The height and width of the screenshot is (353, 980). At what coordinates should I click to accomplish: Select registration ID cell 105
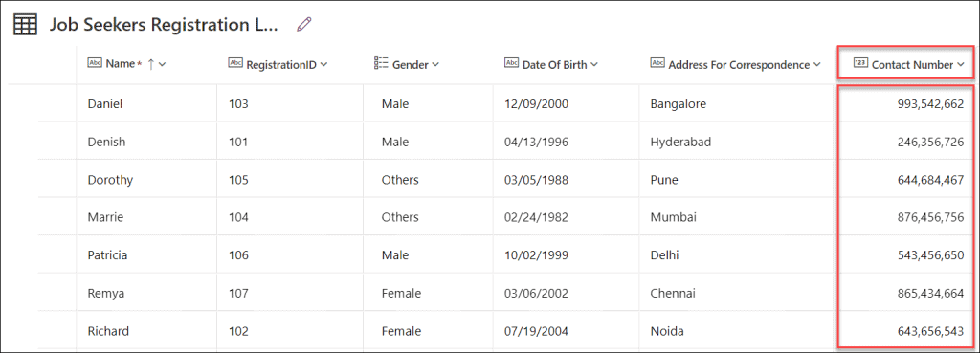tap(238, 180)
